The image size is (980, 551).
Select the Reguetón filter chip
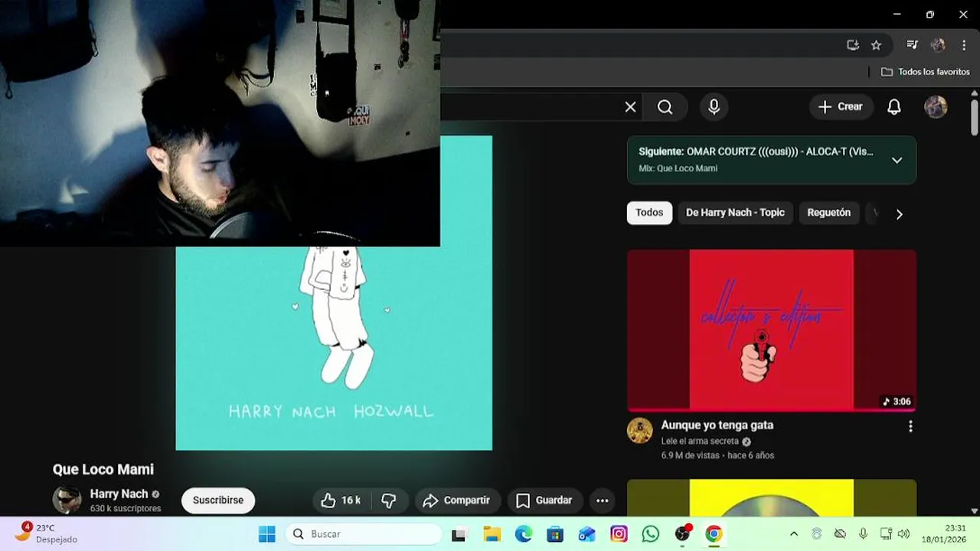[x=828, y=213]
